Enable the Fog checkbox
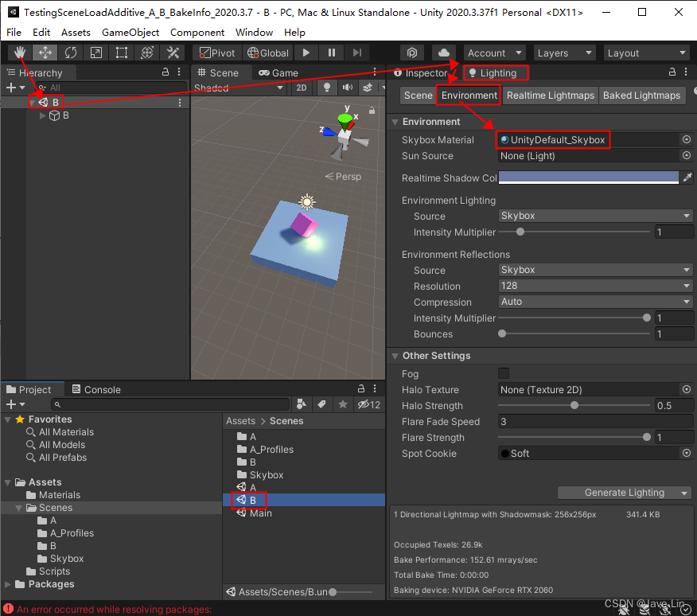 click(x=505, y=372)
